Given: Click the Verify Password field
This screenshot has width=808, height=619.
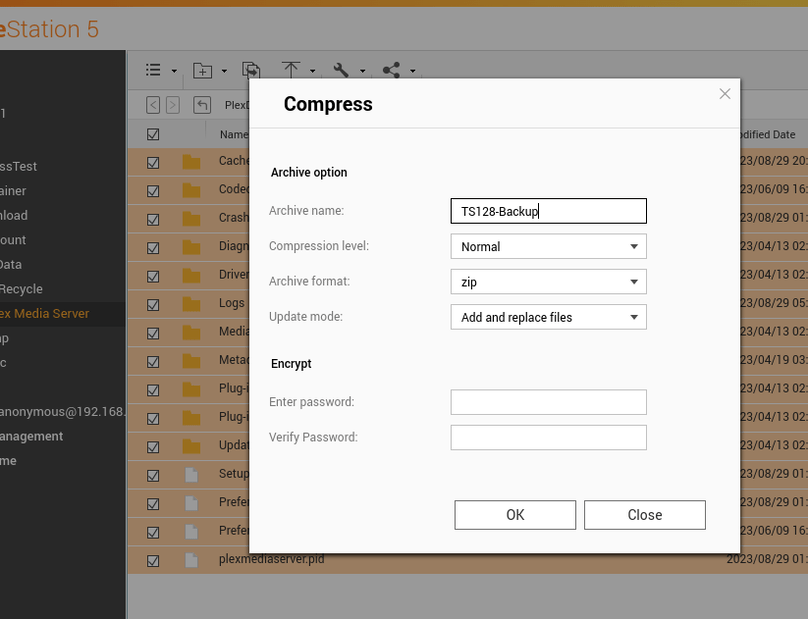Looking at the screenshot, I should pos(548,438).
